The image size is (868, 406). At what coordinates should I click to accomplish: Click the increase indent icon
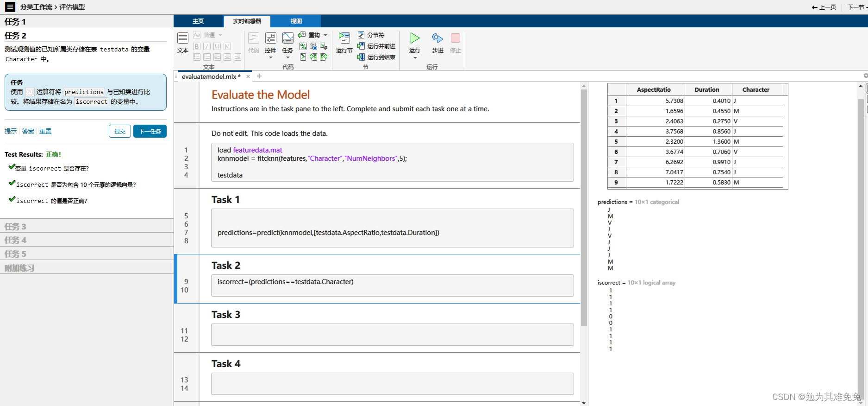[x=313, y=57]
